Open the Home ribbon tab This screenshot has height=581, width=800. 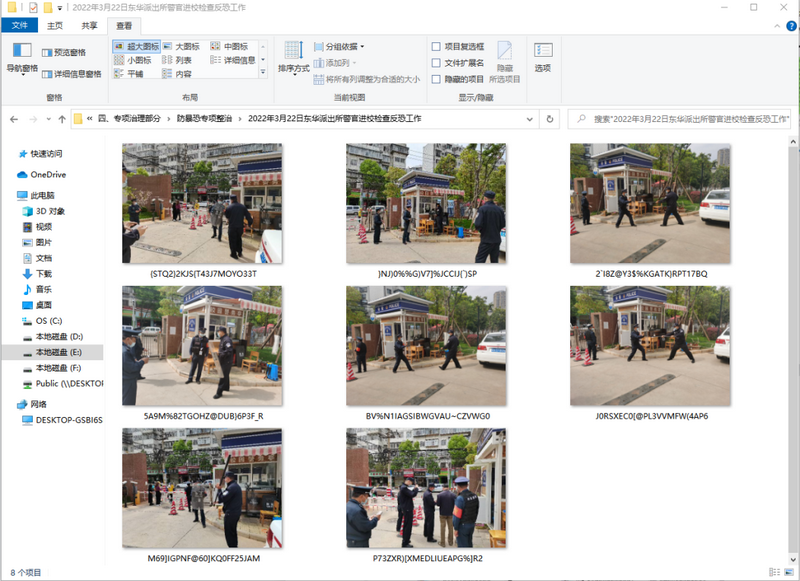coord(55,26)
